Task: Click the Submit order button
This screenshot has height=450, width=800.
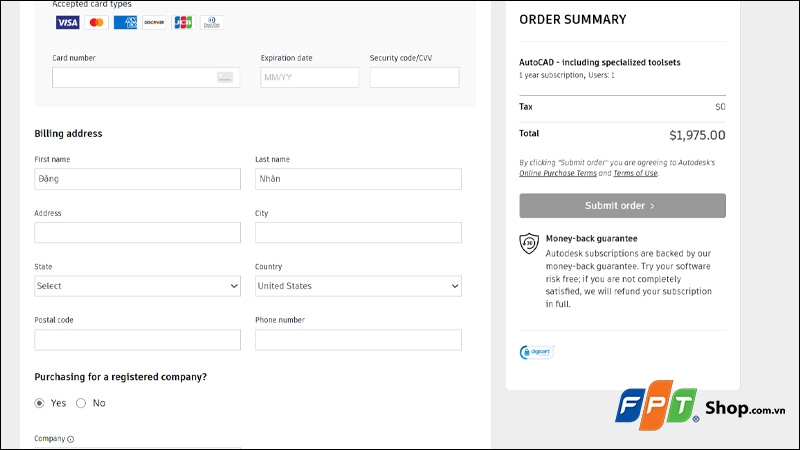Action: (x=622, y=206)
